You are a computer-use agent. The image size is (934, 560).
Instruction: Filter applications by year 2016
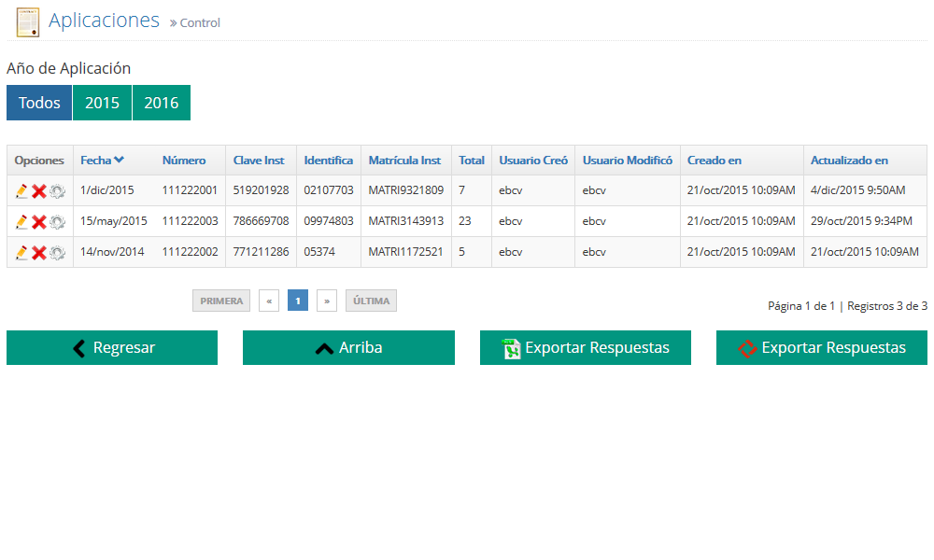pos(161,103)
